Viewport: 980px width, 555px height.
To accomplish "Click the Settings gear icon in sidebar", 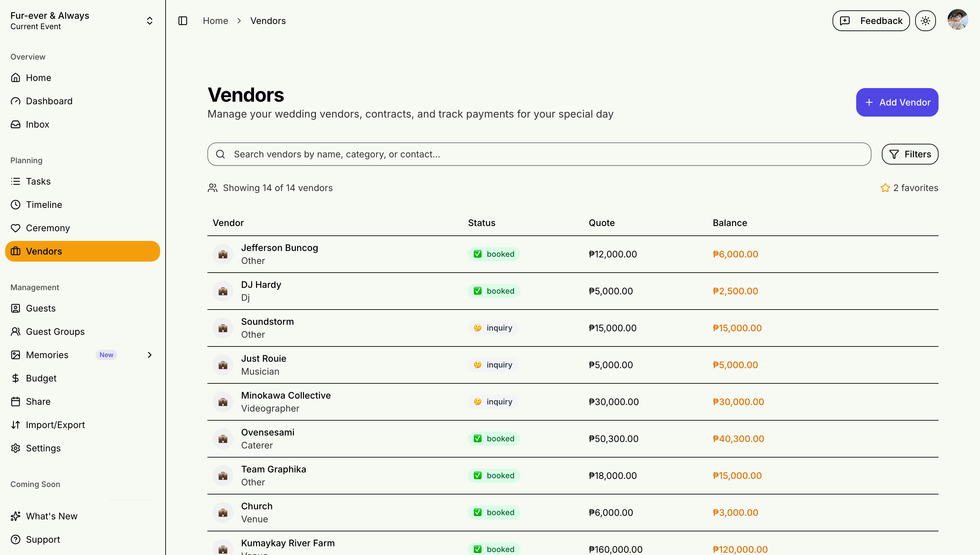I will 16,448.
